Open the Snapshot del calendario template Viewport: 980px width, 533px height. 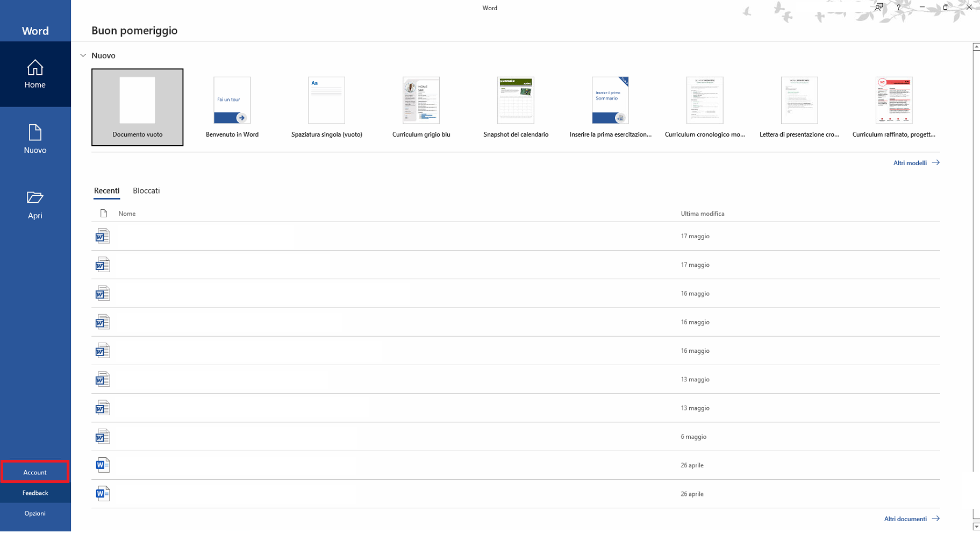pyautogui.click(x=516, y=107)
